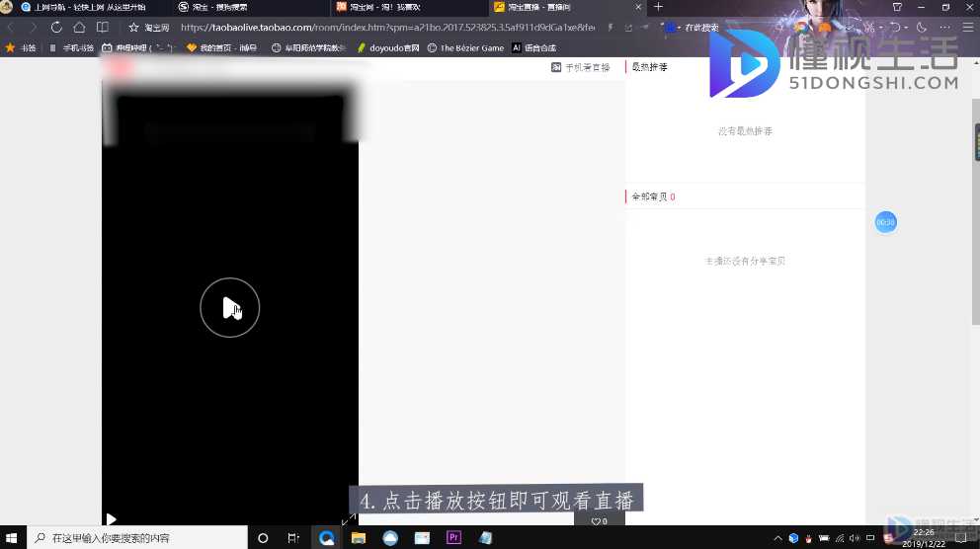Open the 手机书签 bookmark

[x=71, y=47]
